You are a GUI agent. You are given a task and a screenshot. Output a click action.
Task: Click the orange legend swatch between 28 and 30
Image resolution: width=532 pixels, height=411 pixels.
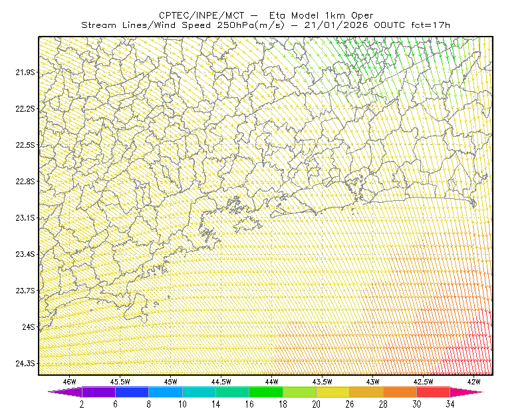coord(400,392)
